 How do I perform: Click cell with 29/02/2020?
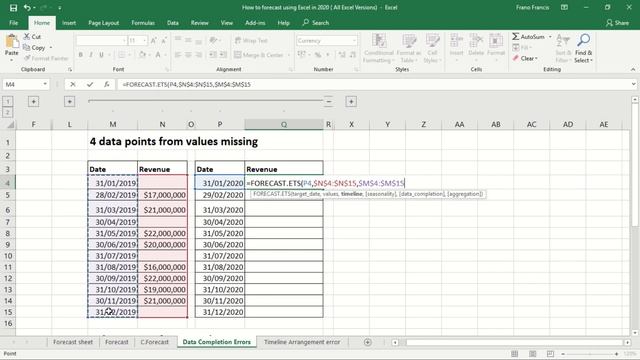click(220, 195)
